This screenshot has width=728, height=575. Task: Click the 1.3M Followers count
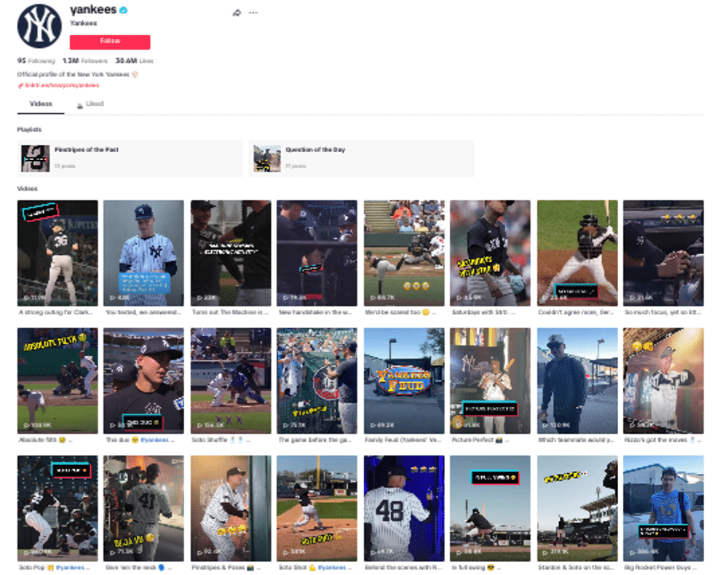coord(85,61)
